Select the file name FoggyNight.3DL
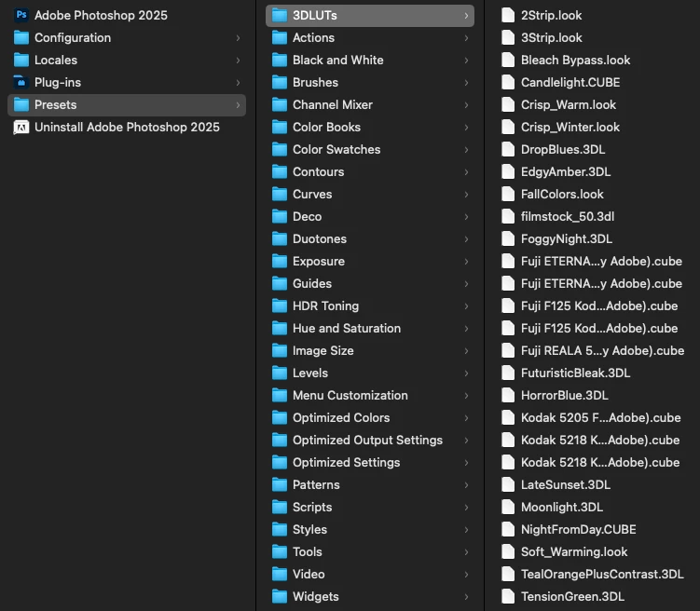 pyautogui.click(x=567, y=239)
